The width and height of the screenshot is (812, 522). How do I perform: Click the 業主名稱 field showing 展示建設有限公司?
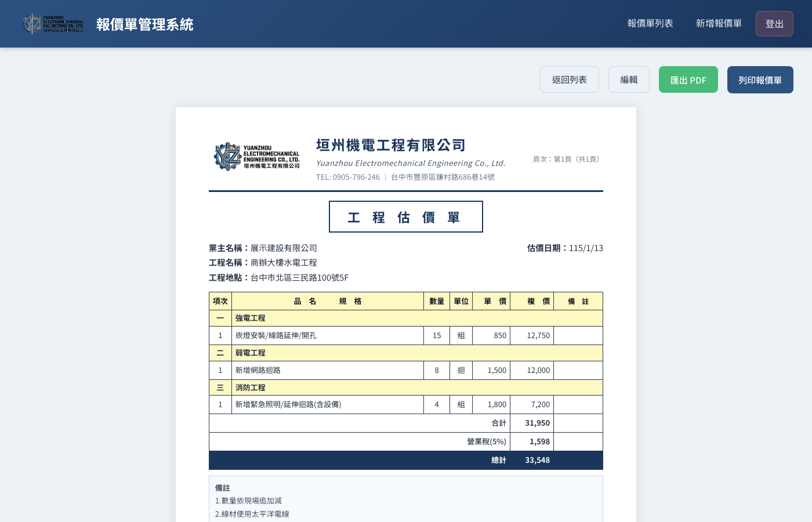262,248
